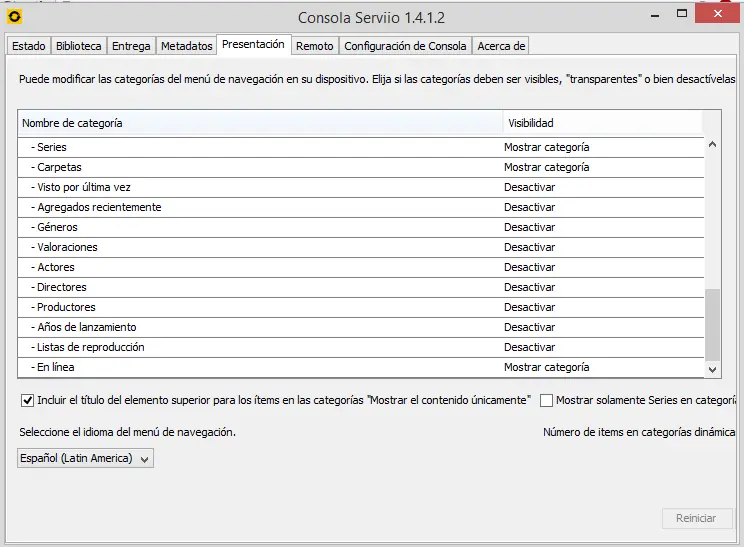This screenshot has height=547, width=744.
Task: Select the '- Carpetas' category row
Action: pyautogui.click(x=361, y=167)
